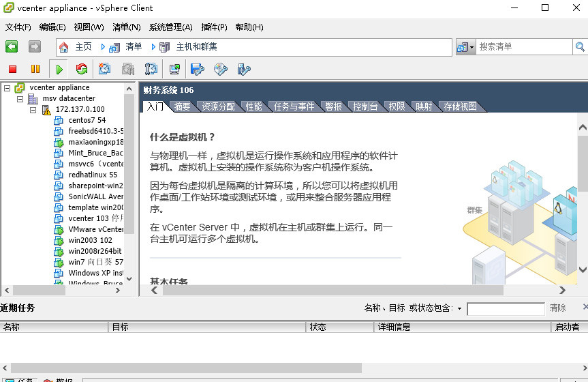Open the 系统管理(A) menu

coord(170,27)
